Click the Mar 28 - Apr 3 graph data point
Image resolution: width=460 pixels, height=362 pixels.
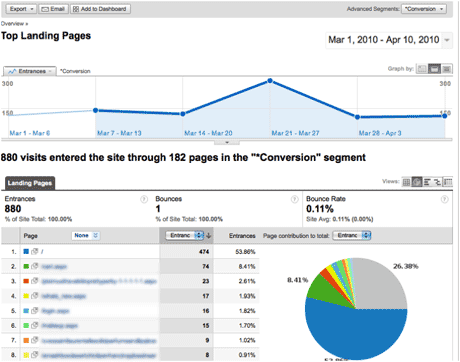pos(357,117)
